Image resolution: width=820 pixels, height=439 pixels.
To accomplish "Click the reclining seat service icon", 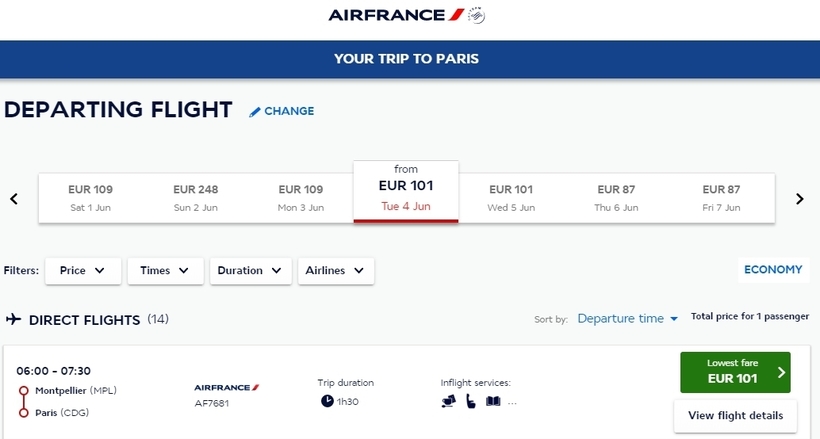I will click(471, 401).
